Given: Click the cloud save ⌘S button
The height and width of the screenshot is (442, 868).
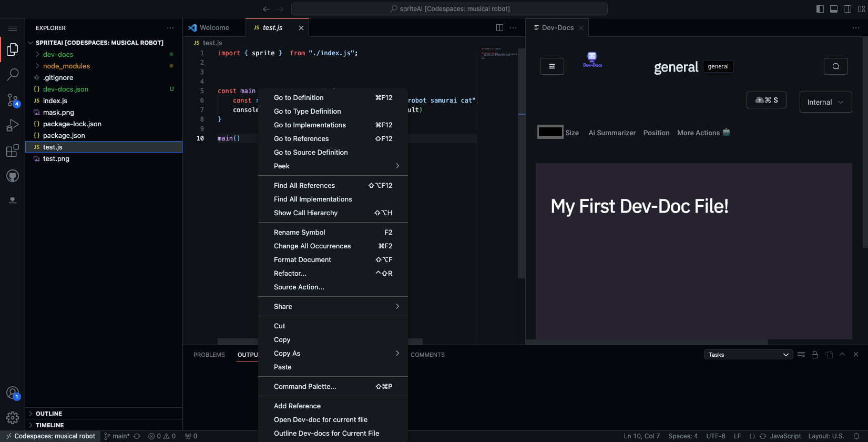Looking at the screenshot, I should click(766, 100).
